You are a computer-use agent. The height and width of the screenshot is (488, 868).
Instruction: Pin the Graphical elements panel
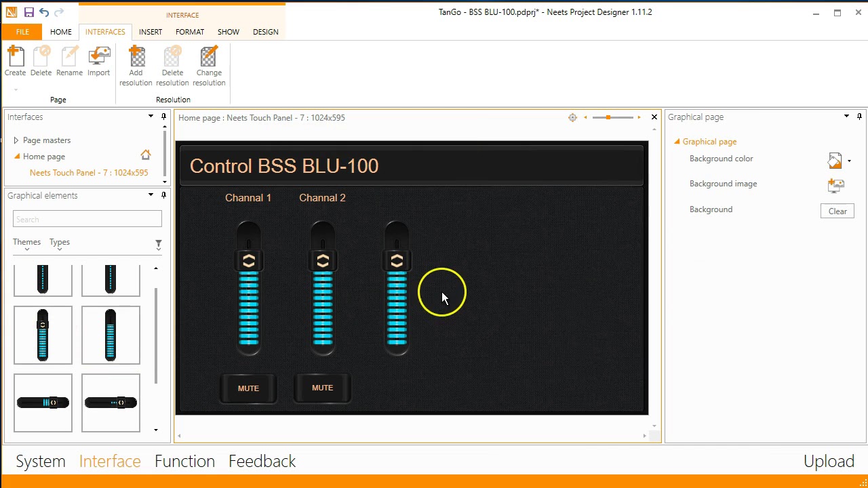(x=163, y=195)
